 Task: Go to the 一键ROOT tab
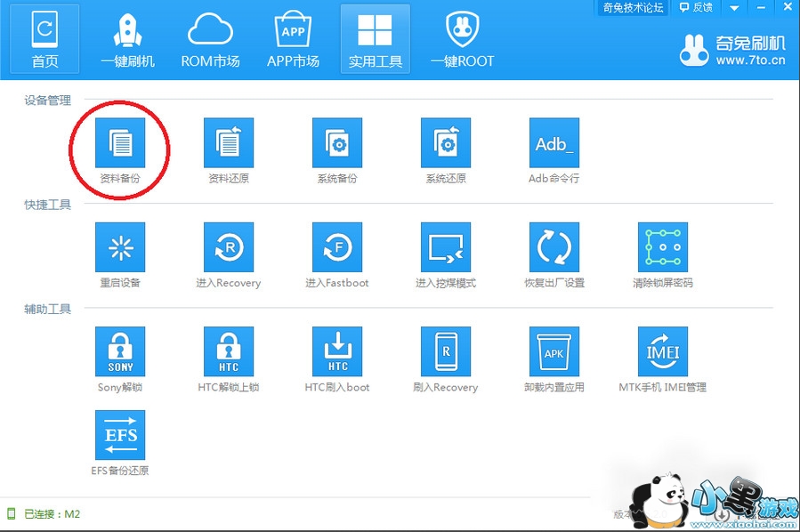point(462,39)
